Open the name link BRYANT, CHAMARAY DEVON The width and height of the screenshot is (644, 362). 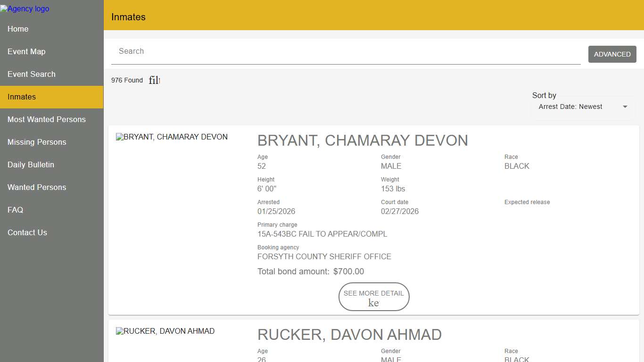coord(363,140)
